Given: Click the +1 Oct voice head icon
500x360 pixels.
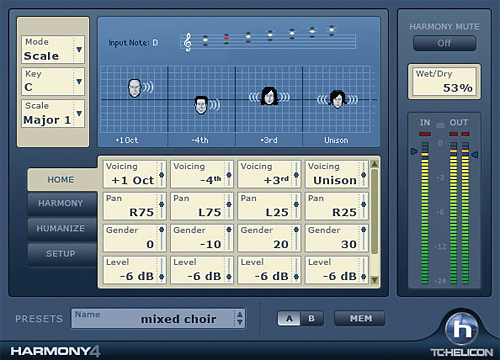Looking at the screenshot, I should [134, 88].
